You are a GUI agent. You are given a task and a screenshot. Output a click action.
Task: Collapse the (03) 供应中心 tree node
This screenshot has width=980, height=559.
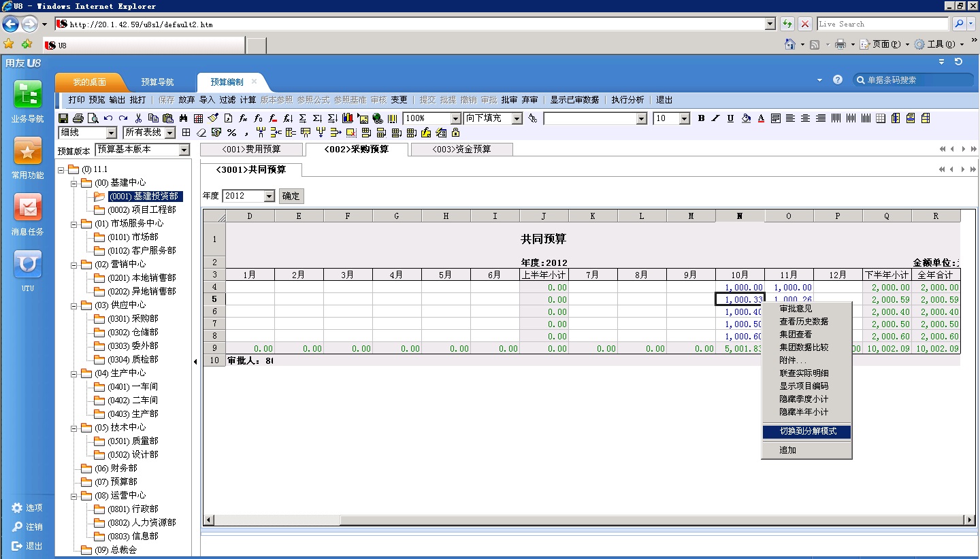(73, 305)
